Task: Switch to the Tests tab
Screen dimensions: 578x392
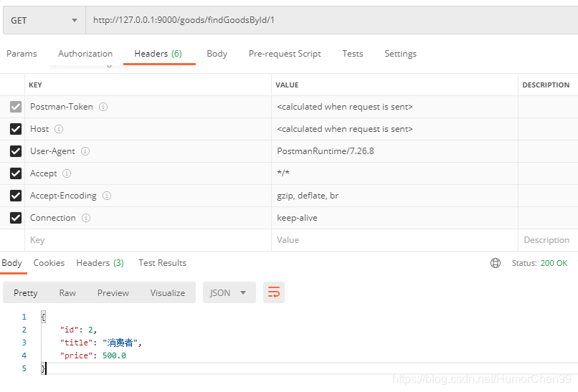Action: [x=353, y=54]
